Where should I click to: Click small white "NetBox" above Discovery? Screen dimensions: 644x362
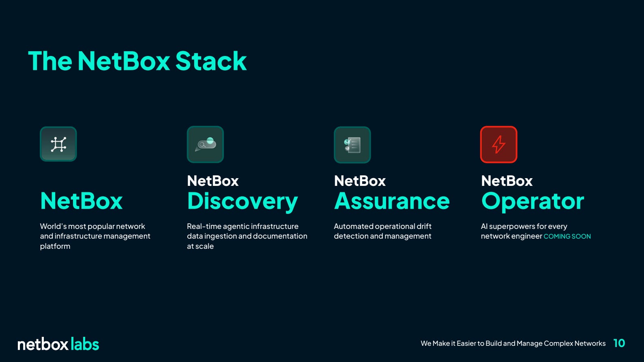[213, 181]
